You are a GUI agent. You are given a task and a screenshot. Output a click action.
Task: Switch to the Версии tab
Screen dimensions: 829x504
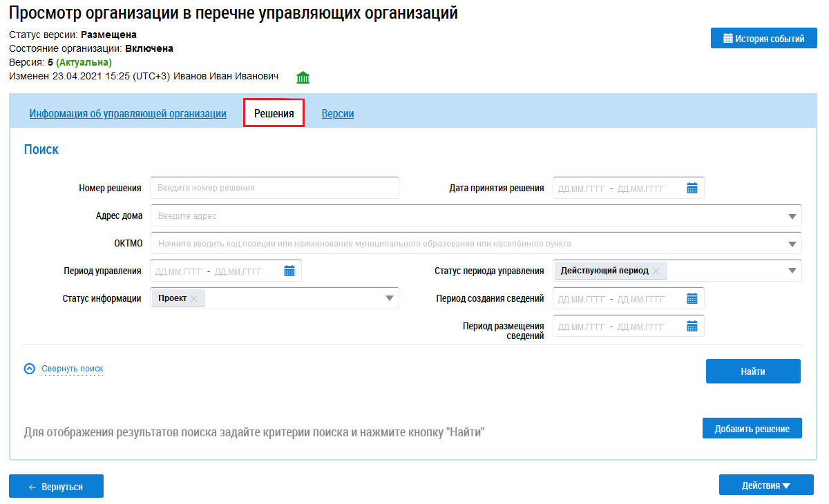click(x=338, y=114)
